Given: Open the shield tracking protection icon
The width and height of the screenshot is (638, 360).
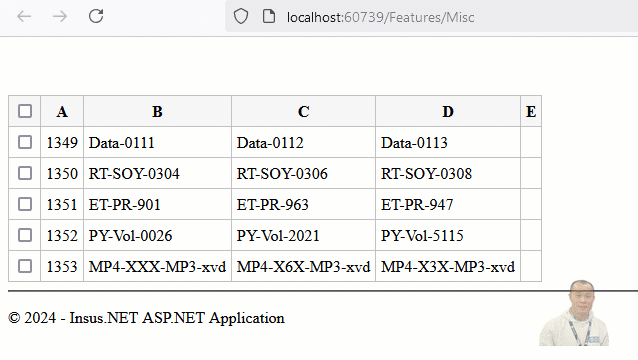Looking at the screenshot, I should click(x=241, y=17).
